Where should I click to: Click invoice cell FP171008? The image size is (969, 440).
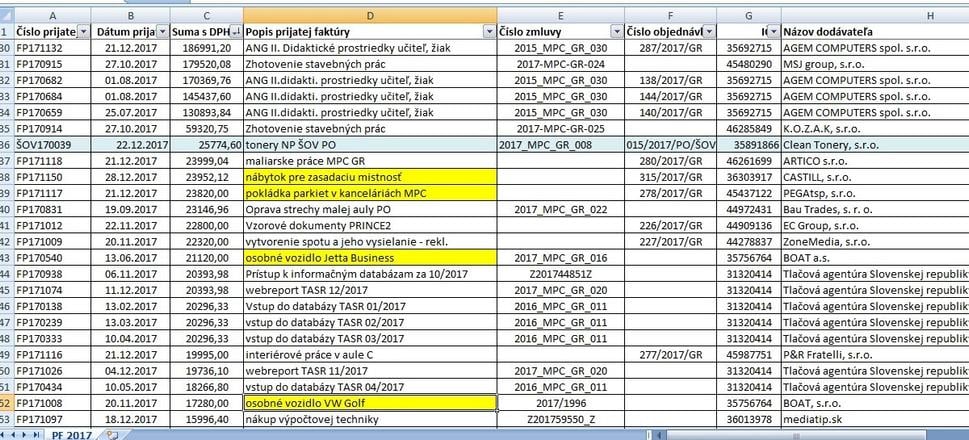[x=52, y=404]
